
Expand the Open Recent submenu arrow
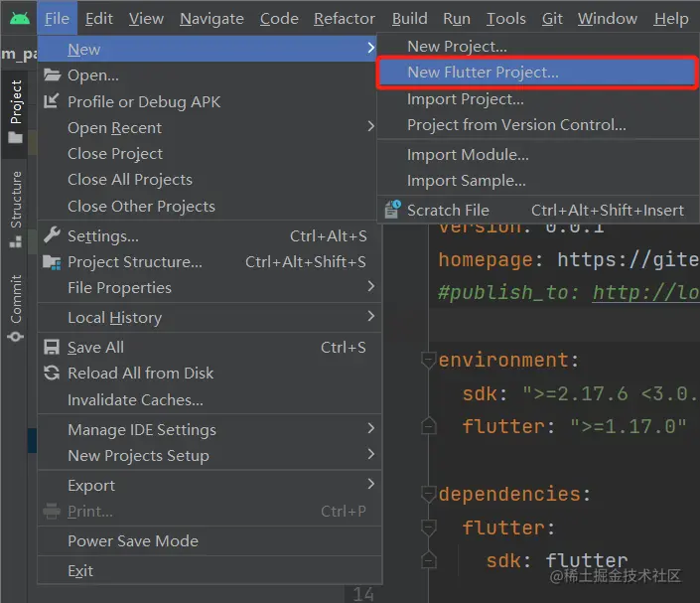click(370, 126)
